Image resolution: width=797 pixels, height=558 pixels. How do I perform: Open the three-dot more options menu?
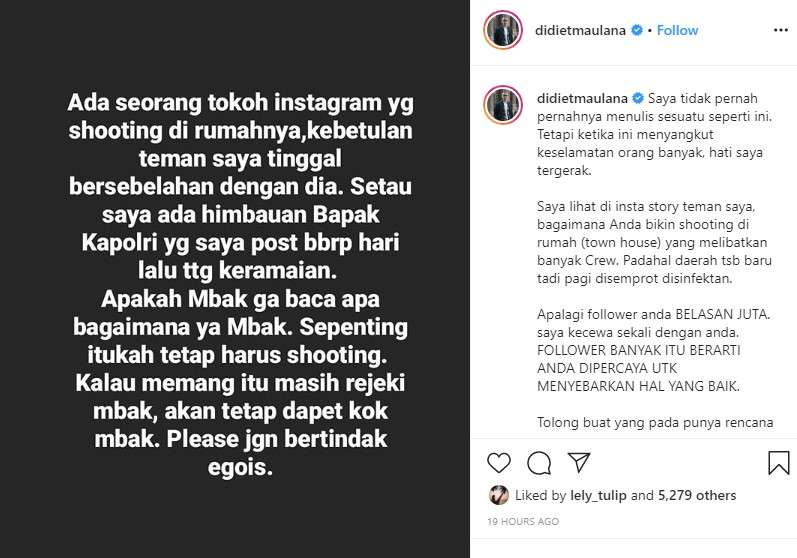[x=780, y=30]
